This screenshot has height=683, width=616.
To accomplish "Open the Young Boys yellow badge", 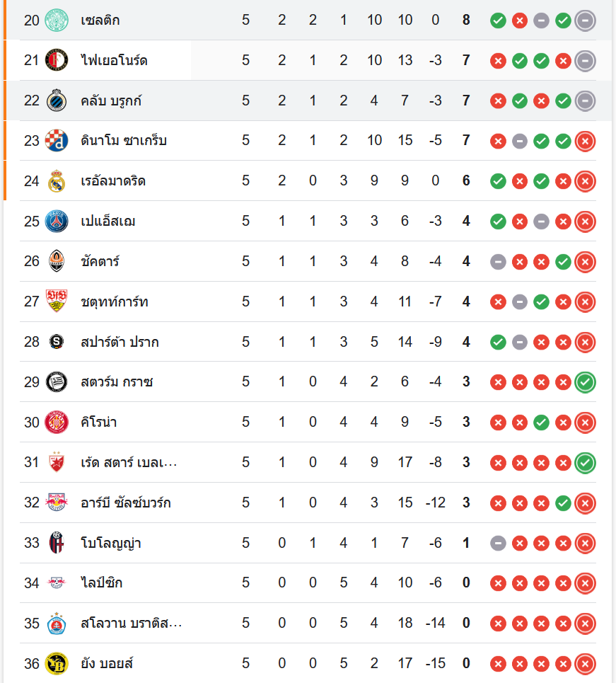I will point(56,664).
